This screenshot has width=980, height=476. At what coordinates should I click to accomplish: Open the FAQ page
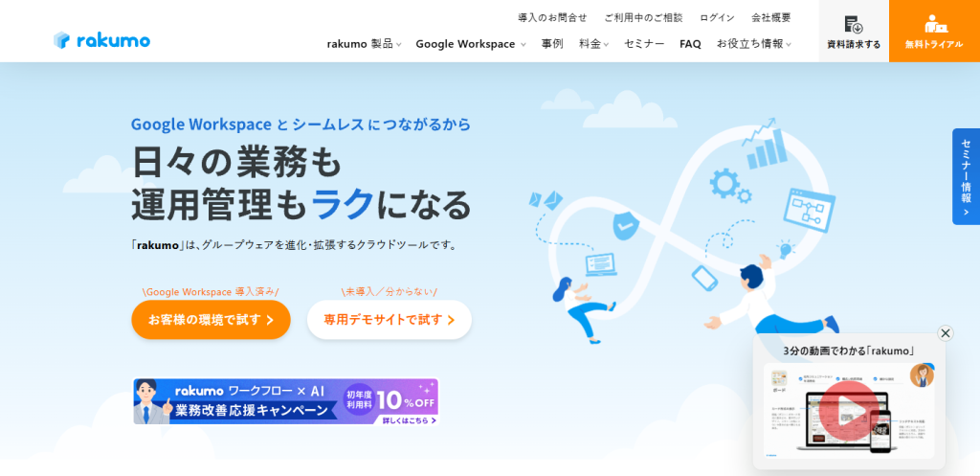coord(690,43)
